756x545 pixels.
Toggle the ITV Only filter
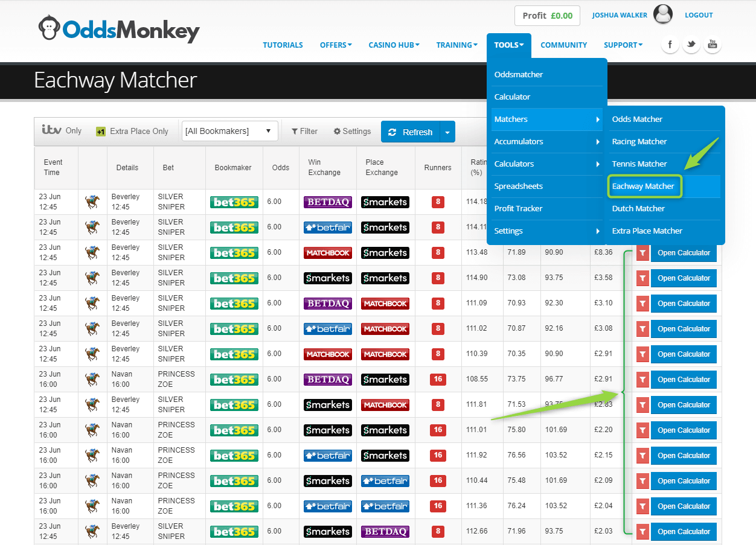tap(62, 130)
